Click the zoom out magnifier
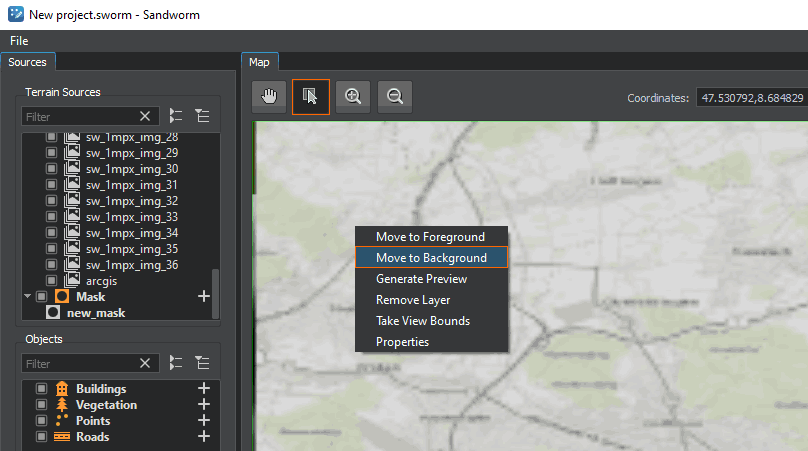This screenshot has height=451, width=808. 395,96
